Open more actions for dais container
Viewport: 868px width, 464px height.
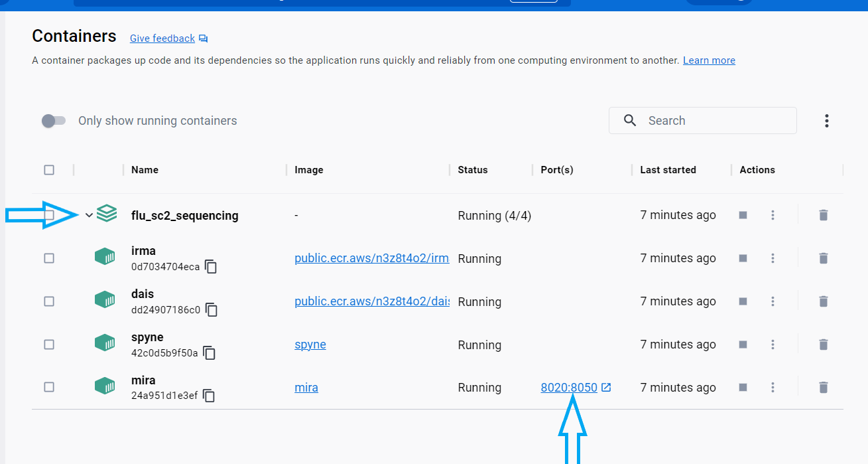[773, 301]
